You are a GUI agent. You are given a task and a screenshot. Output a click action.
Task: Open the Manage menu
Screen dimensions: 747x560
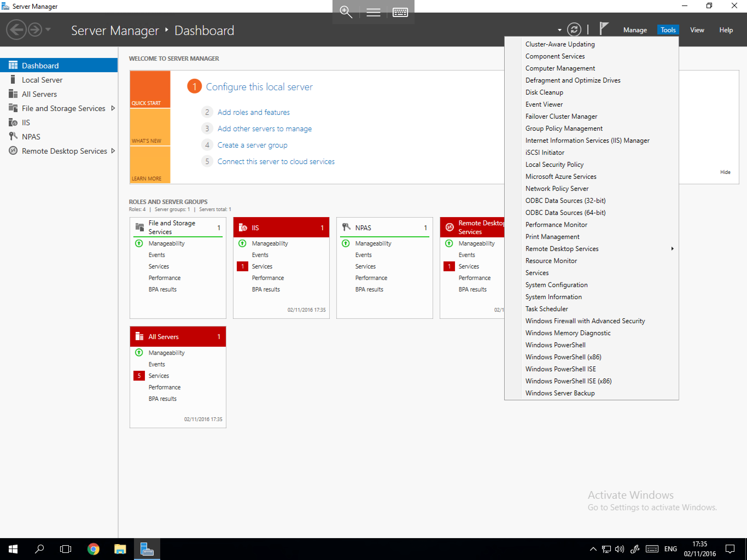tap(635, 30)
